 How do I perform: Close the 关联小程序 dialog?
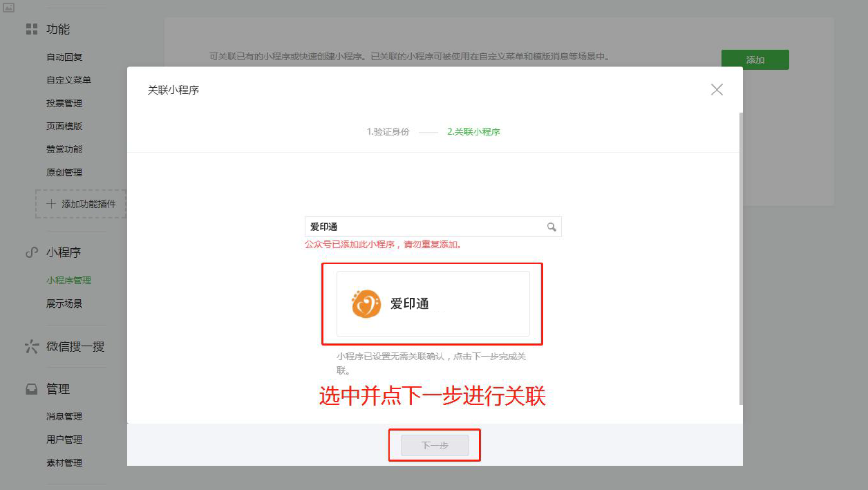[x=717, y=90]
